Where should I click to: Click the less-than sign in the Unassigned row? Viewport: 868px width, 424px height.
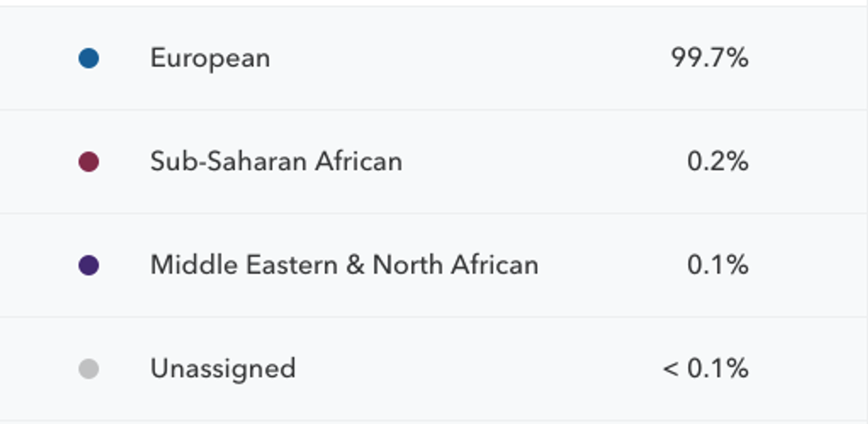(x=670, y=369)
